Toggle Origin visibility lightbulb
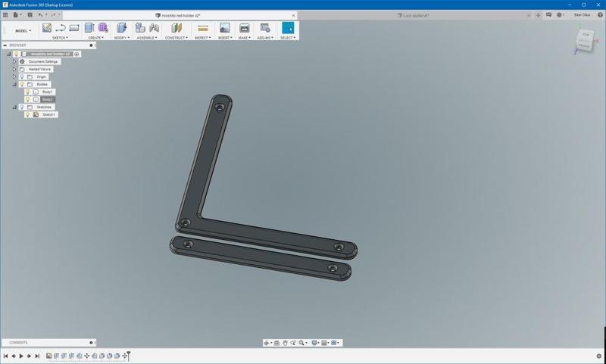Screen dimensions: 606x364 click(x=22, y=77)
